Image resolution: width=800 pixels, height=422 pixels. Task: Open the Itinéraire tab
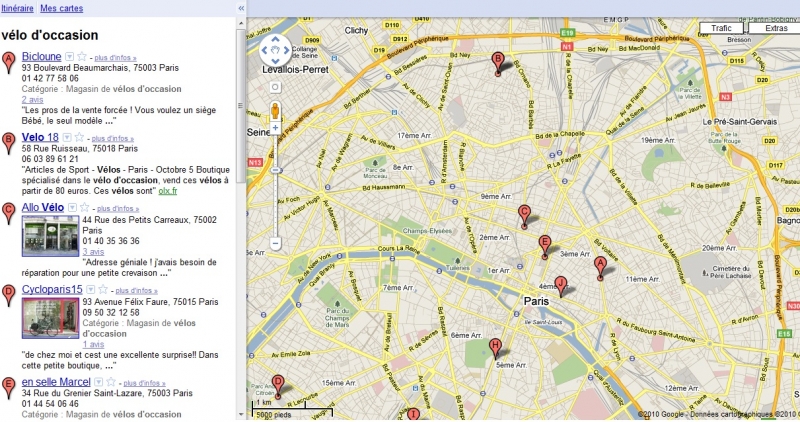[x=17, y=7]
